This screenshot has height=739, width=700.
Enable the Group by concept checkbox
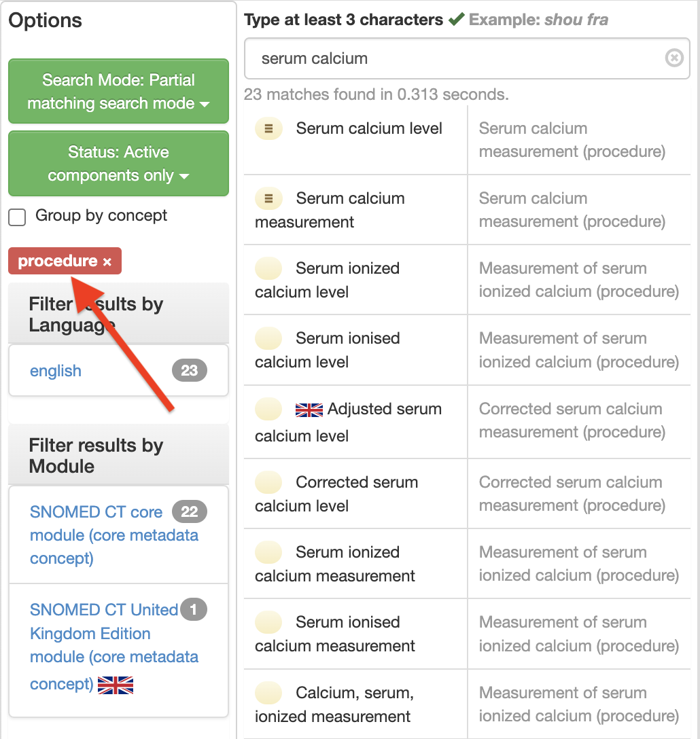click(x=16, y=217)
